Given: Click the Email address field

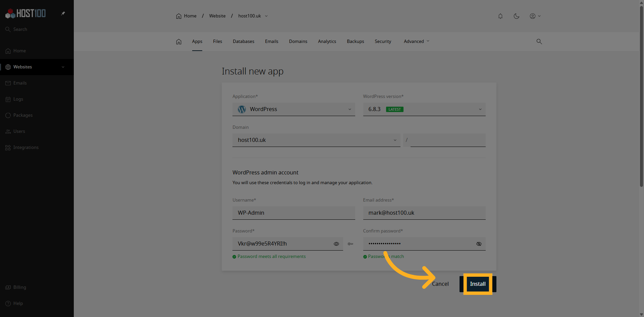Looking at the screenshot, I should [x=424, y=213].
